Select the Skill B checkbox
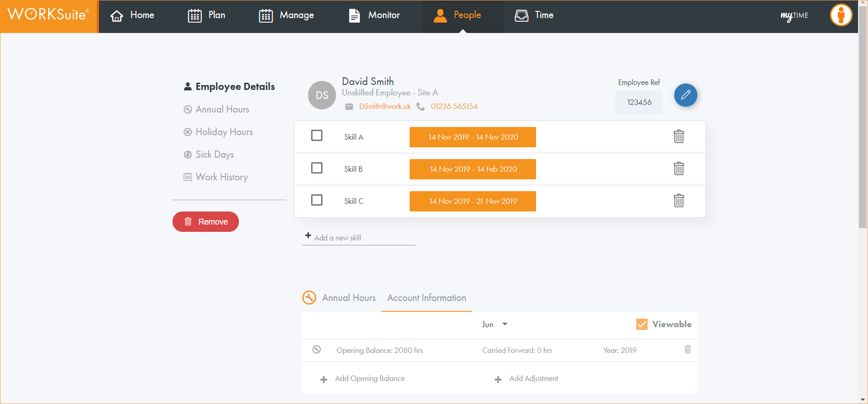 click(317, 168)
